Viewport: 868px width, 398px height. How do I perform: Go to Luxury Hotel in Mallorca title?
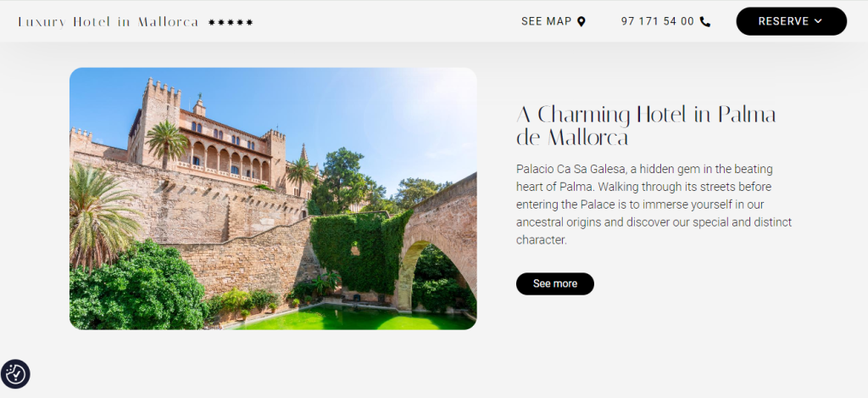[108, 22]
